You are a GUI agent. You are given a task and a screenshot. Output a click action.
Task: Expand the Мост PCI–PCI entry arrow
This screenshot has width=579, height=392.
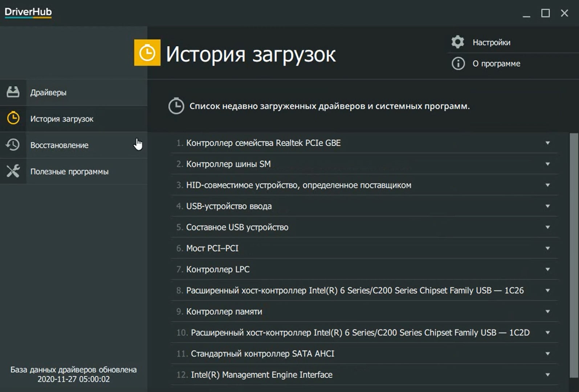click(x=547, y=248)
